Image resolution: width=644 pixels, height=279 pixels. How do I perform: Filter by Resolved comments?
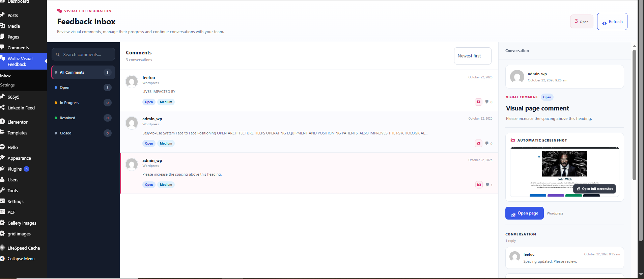[x=83, y=118]
